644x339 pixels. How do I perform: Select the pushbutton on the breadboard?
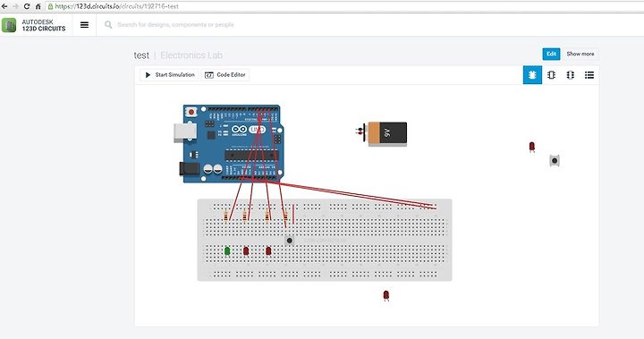(x=290, y=241)
